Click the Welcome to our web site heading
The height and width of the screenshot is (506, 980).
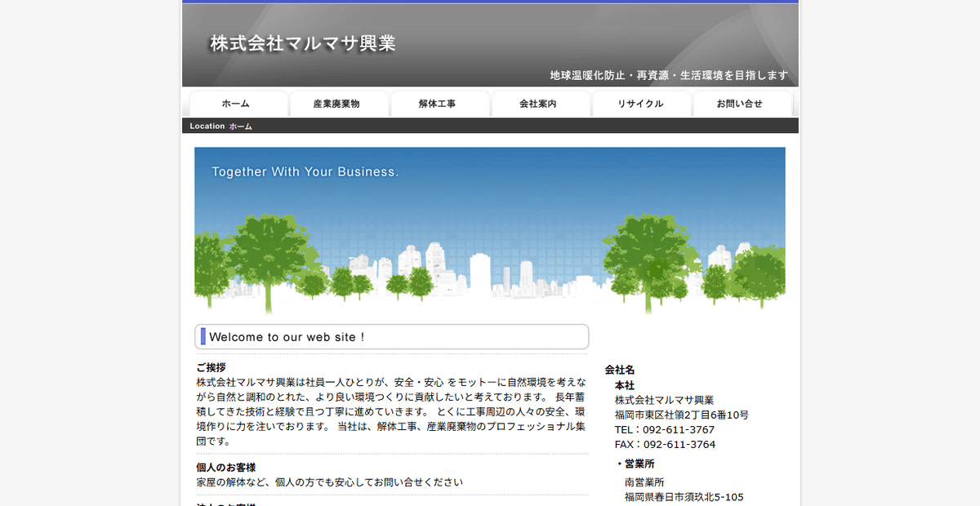tap(288, 336)
